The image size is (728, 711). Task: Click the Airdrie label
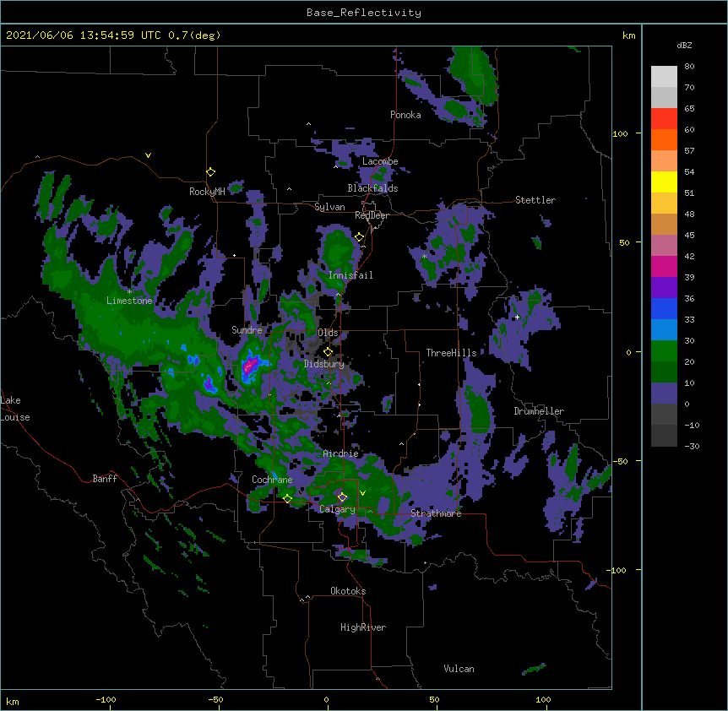click(x=341, y=453)
